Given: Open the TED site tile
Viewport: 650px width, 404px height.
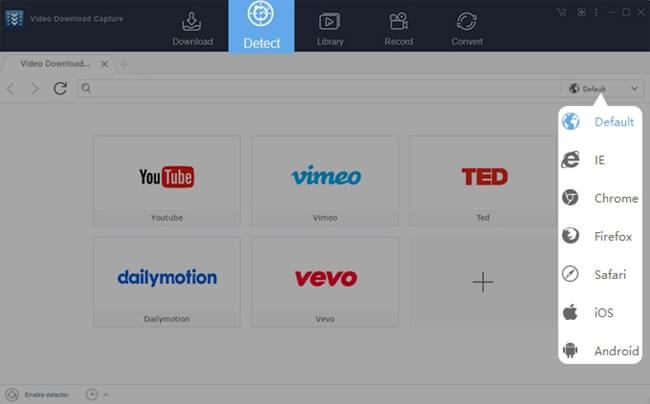Looking at the screenshot, I should pyautogui.click(x=483, y=180).
